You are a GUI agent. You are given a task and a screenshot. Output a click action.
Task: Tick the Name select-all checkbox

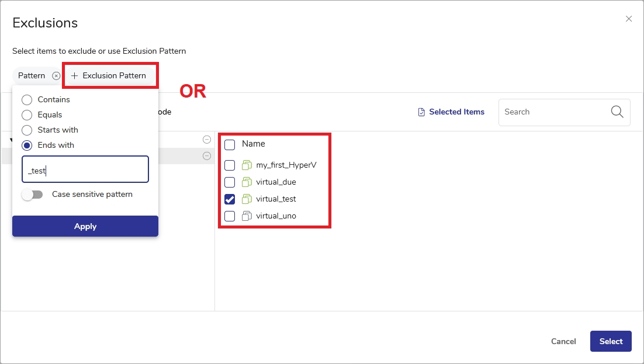tap(230, 144)
